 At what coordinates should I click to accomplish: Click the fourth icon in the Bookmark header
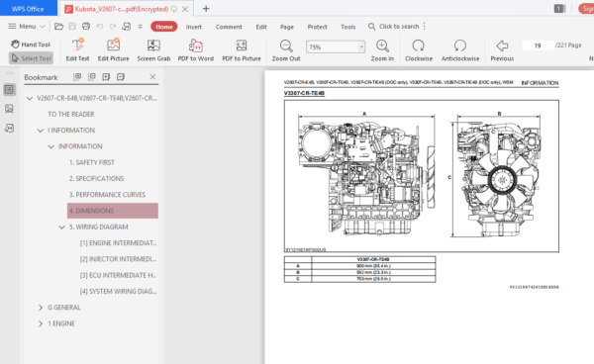[x=121, y=77]
